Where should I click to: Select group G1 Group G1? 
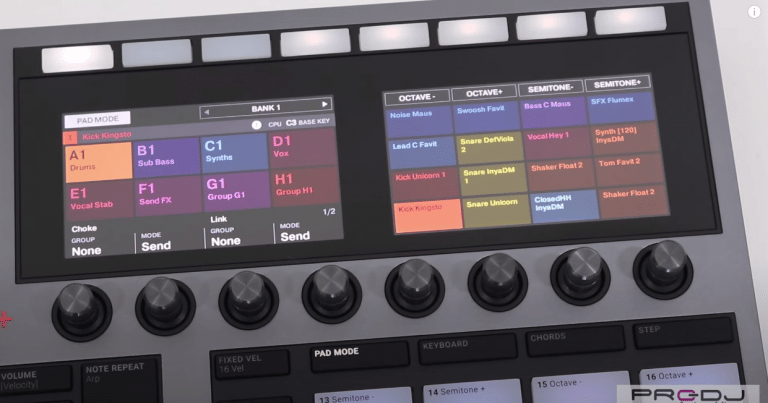(237, 191)
